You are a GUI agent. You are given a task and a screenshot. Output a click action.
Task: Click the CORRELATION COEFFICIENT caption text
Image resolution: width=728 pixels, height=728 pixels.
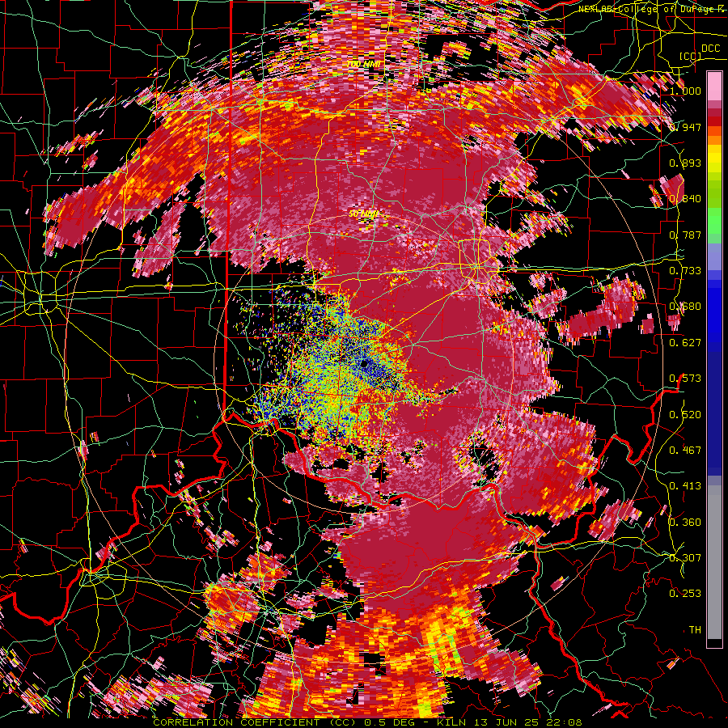click(x=367, y=722)
